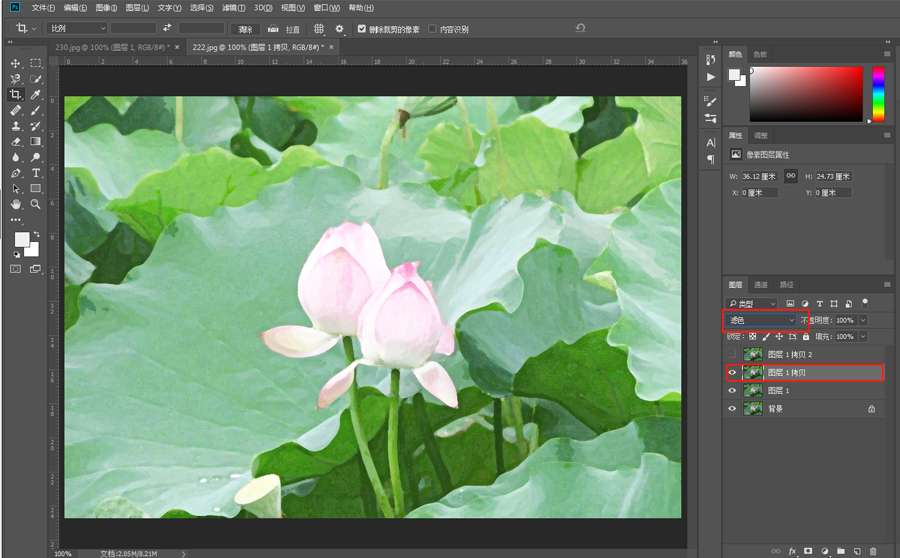Select the Crop tool in toolbox
This screenshot has height=558, width=900.
click(x=15, y=94)
